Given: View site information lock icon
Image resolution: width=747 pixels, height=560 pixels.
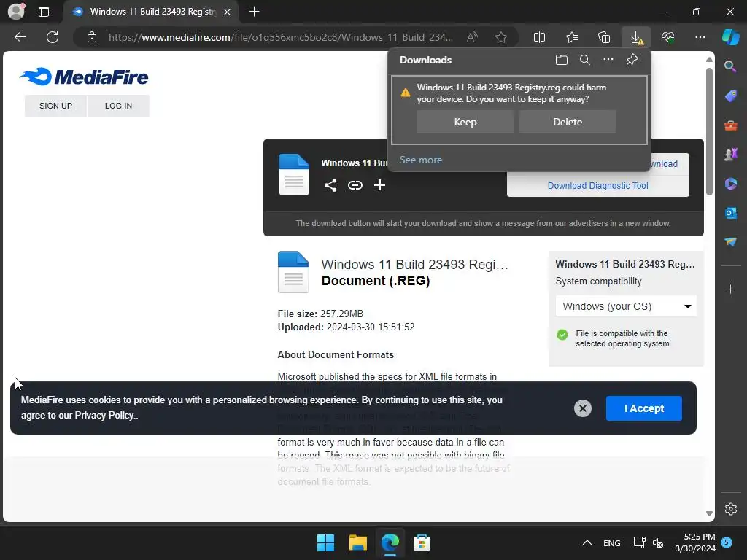Looking at the screenshot, I should pos(92,37).
